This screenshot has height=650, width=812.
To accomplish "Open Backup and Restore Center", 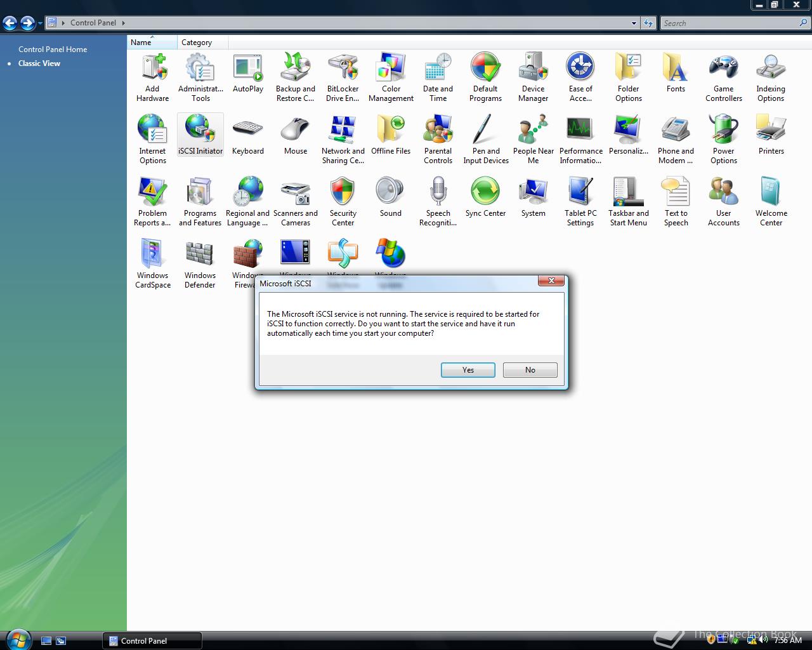I will [x=296, y=77].
